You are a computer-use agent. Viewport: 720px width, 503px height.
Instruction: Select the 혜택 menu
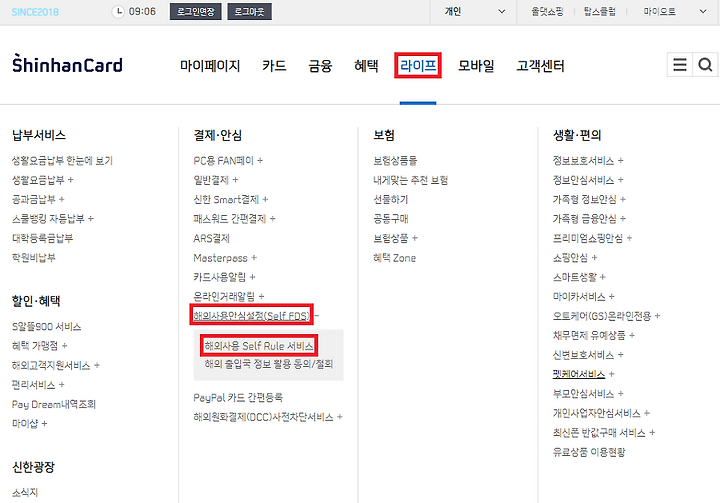coord(366,66)
